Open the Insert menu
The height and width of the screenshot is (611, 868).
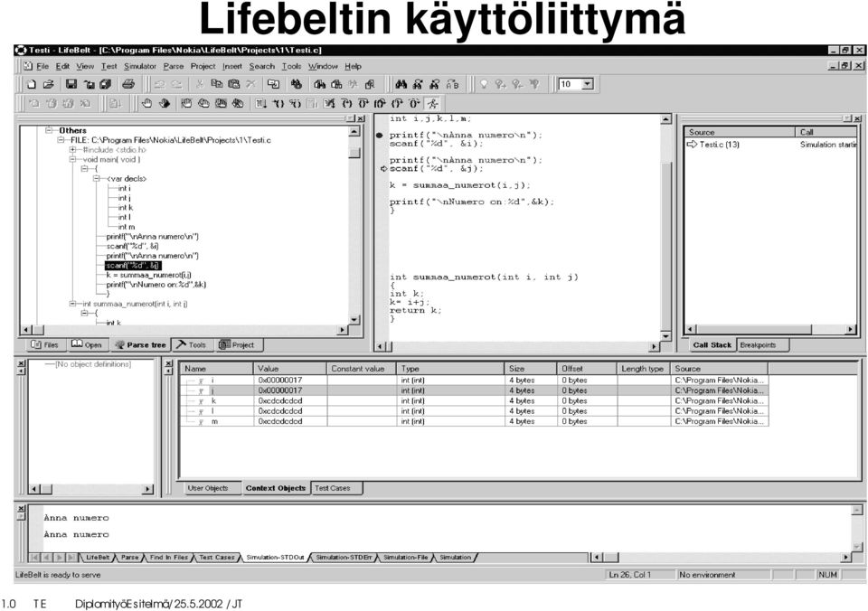coord(232,66)
